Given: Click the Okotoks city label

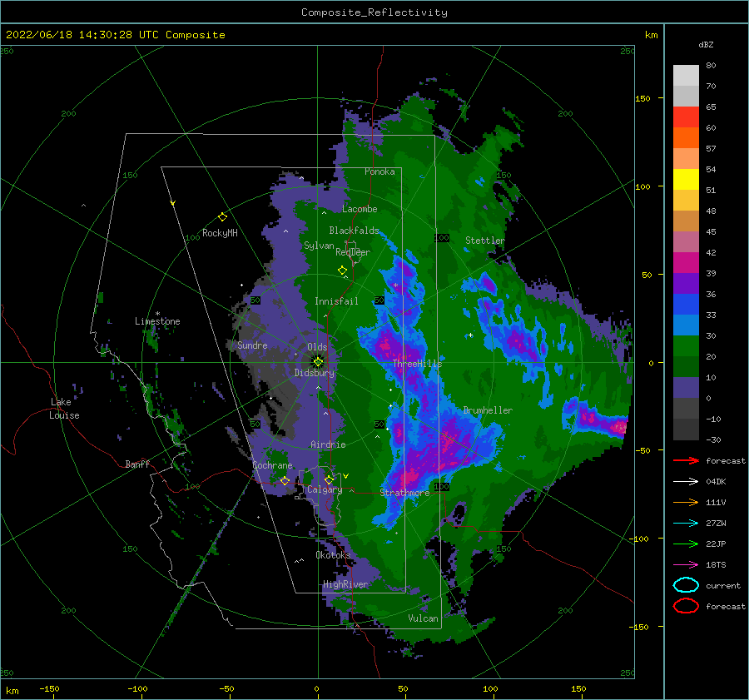Looking at the screenshot, I should (x=333, y=555).
